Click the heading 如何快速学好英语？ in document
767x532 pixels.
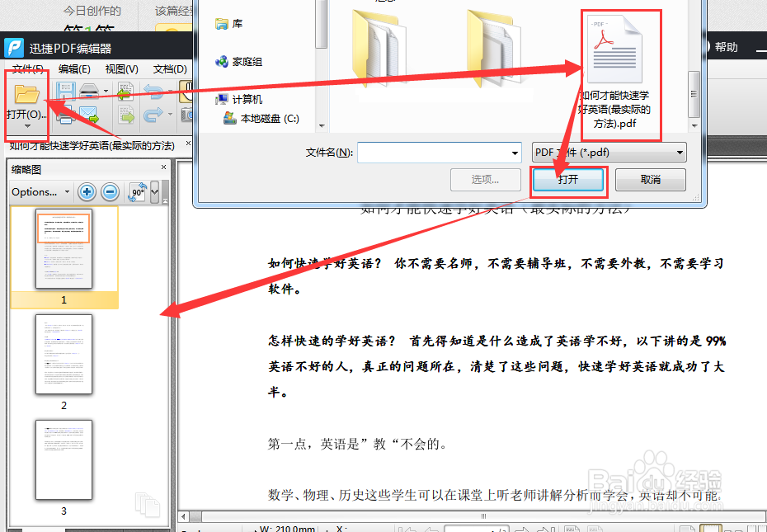[324, 263]
